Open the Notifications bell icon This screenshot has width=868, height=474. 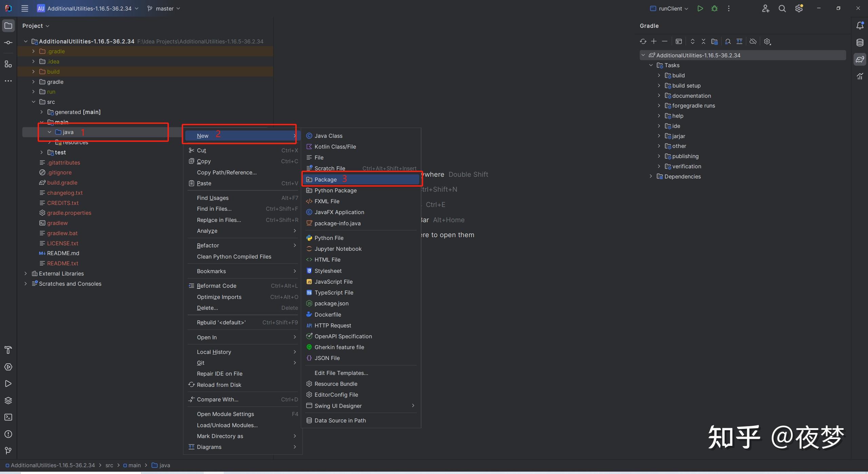tap(860, 25)
